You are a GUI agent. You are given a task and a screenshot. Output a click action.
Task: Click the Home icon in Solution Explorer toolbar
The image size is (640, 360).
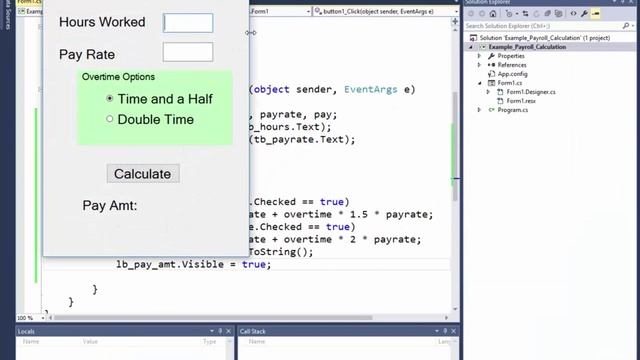coord(493,13)
